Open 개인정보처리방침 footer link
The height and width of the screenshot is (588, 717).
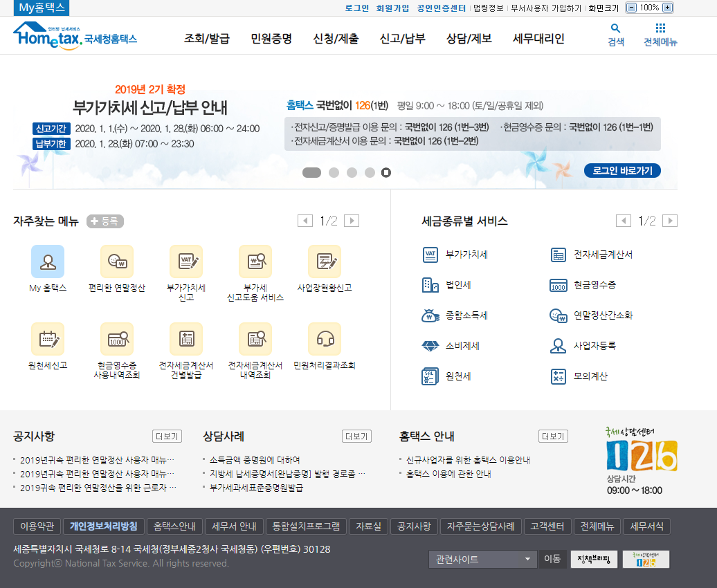point(103,526)
